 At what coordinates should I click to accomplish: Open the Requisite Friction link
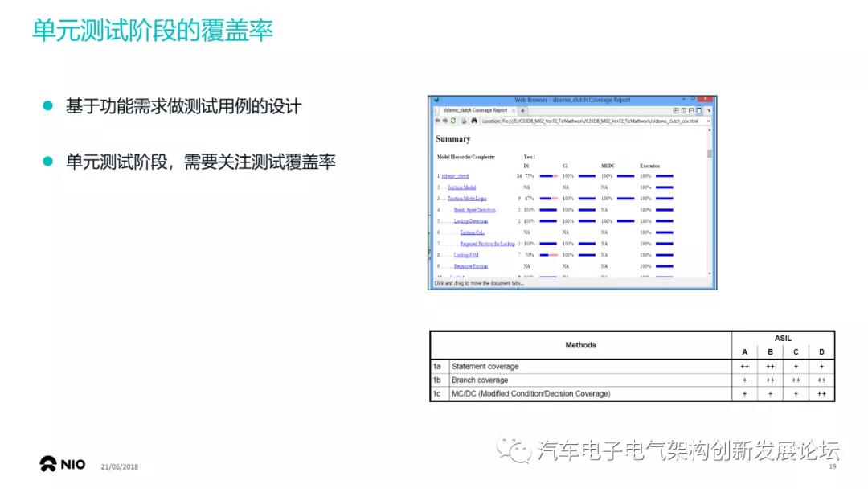[x=470, y=266]
